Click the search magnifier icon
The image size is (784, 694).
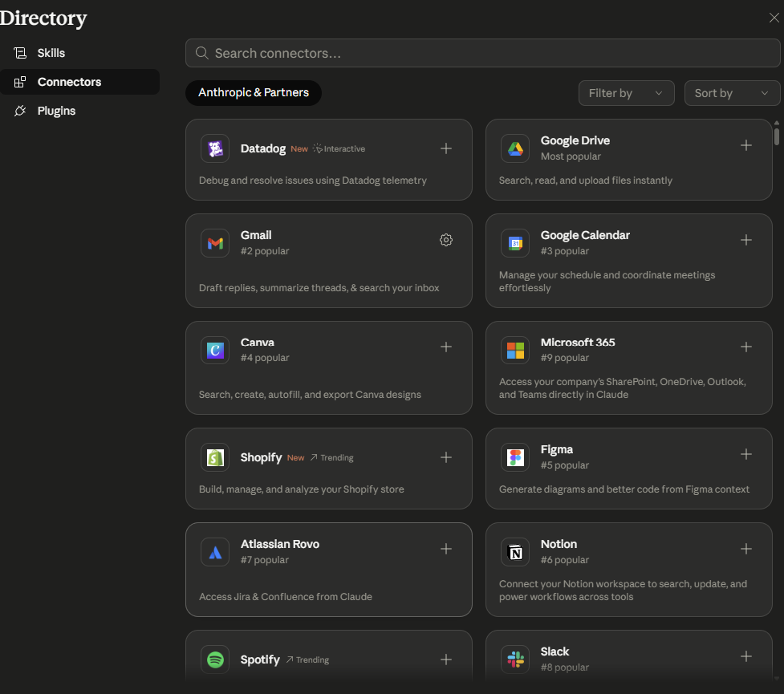pyautogui.click(x=202, y=53)
